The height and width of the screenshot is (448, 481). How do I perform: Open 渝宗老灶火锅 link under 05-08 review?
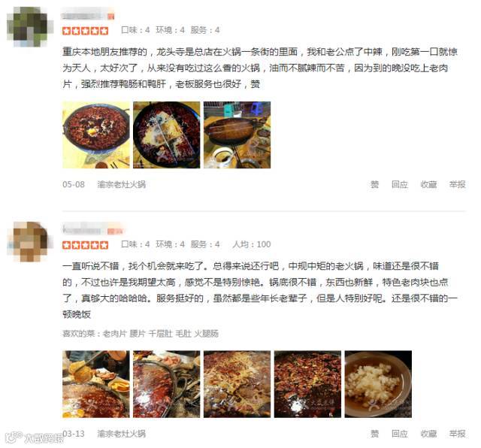coord(122,184)
